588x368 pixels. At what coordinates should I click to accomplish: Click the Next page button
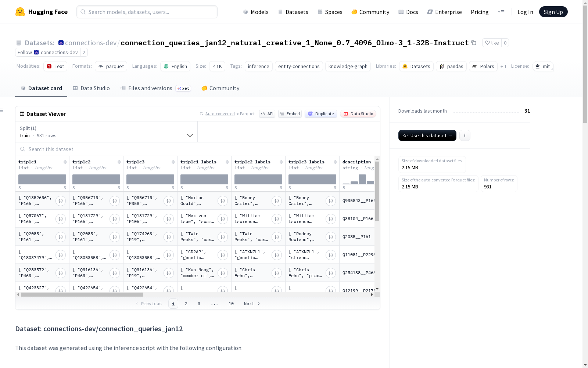(x=252, y=304)
